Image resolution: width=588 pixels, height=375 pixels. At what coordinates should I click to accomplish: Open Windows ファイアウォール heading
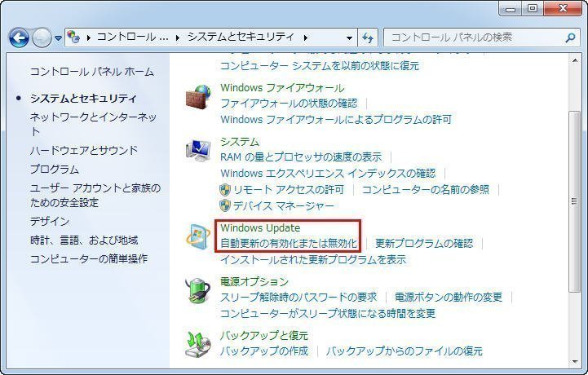(282, 88)
